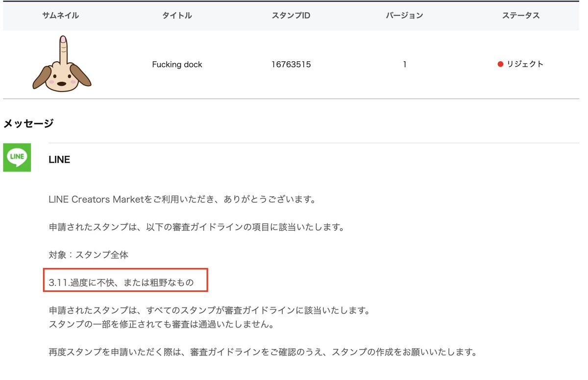Click the サムネイル column header
Screen dimensions: 588x380
60,16
